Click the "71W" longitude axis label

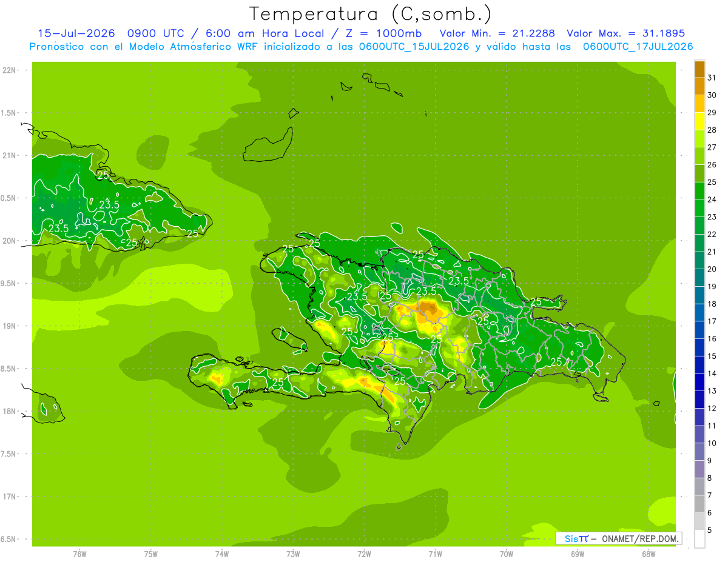point(435,554)
